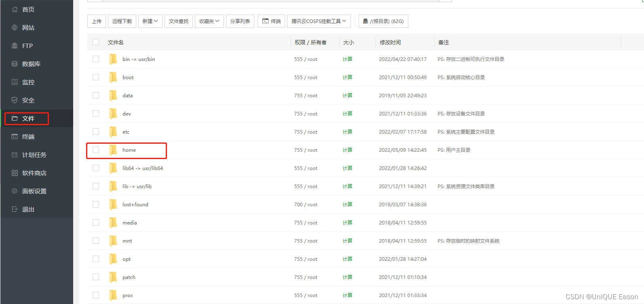Viewport: 644px width, 304px height.
Task: Check the box for the boot folder
Action: click(x=96, y=77)
